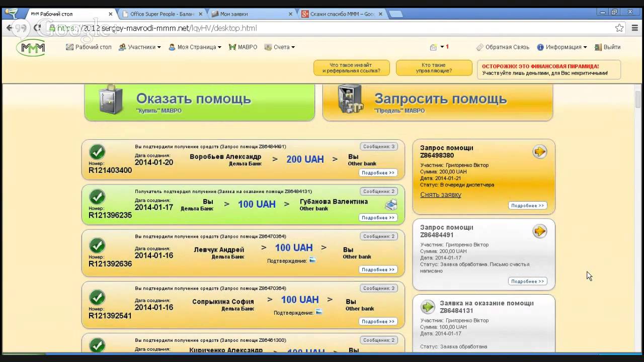The height and width of the screenshot is (362, 644).
Task: Expand the Участники dropdown menu
Action: (x=140, y=47)
